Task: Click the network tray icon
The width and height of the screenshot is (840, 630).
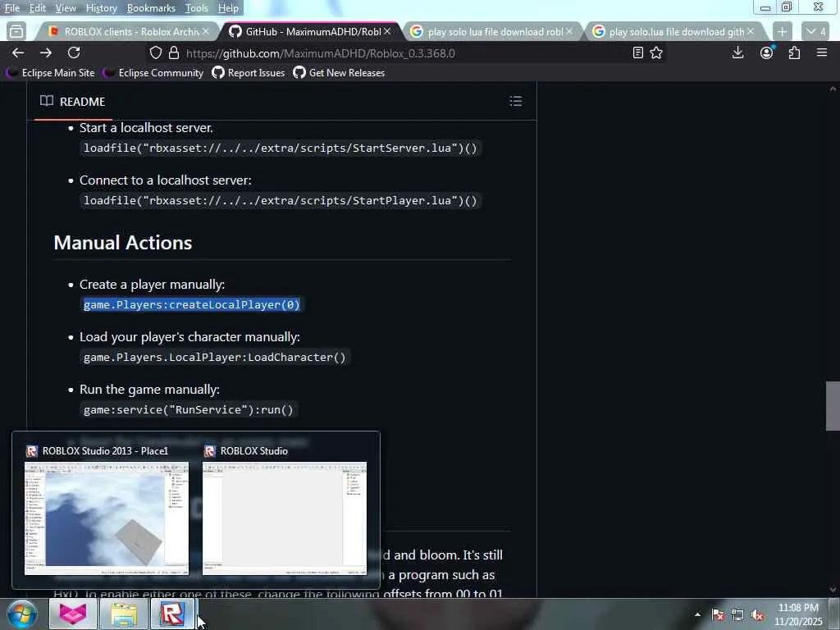Action: (737, 614)
